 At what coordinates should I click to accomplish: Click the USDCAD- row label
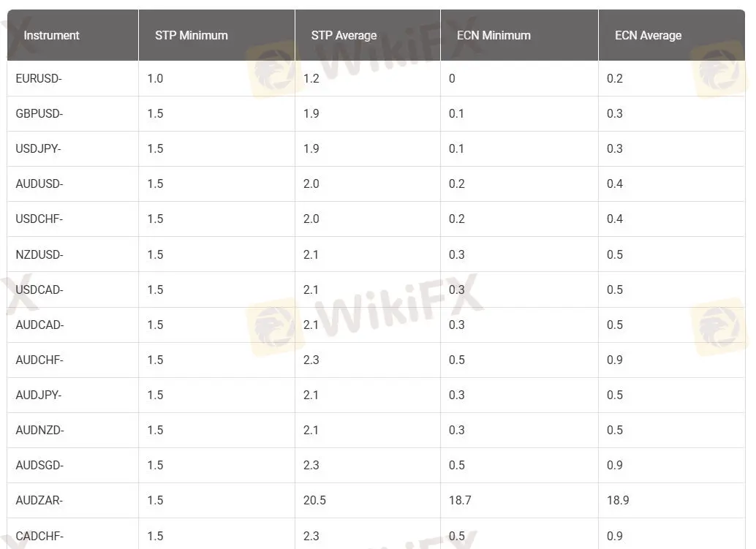(x=39, y=289)
